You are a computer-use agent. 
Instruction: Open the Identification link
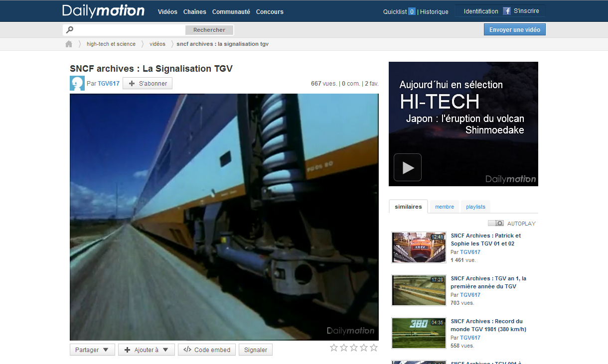481,11
